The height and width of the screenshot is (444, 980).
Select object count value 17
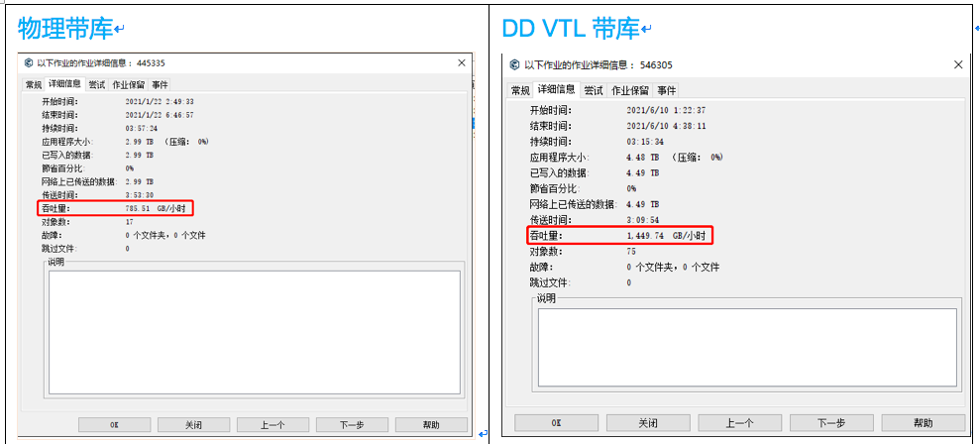coord(130,221)
